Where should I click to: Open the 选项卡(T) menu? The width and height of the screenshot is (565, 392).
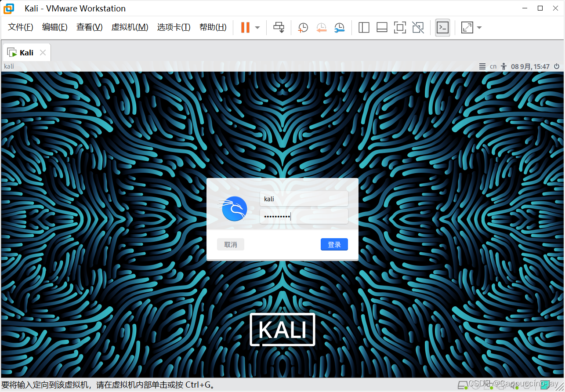(x=174, y=27)
